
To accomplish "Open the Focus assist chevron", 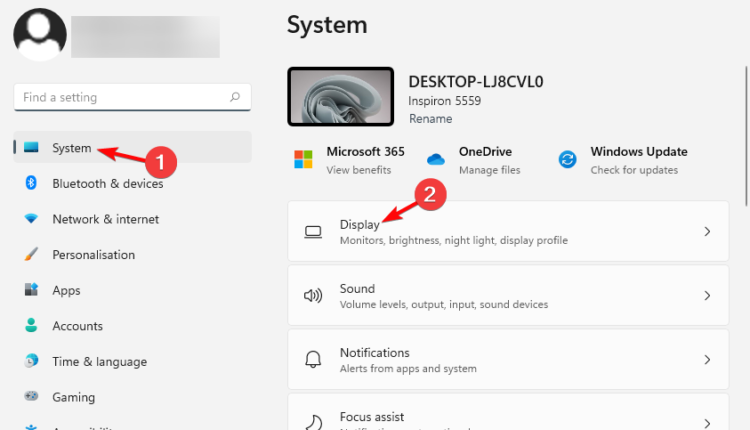I will 707,422.
